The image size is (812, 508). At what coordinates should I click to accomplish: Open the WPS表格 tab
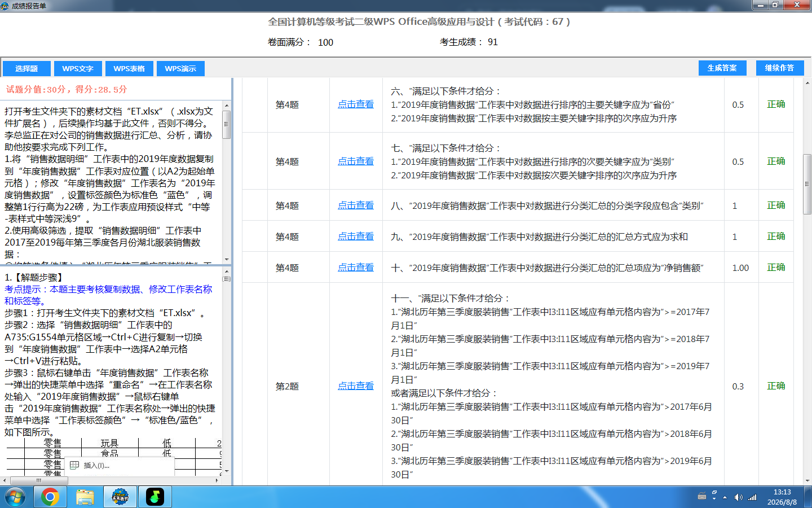point(129,68)
